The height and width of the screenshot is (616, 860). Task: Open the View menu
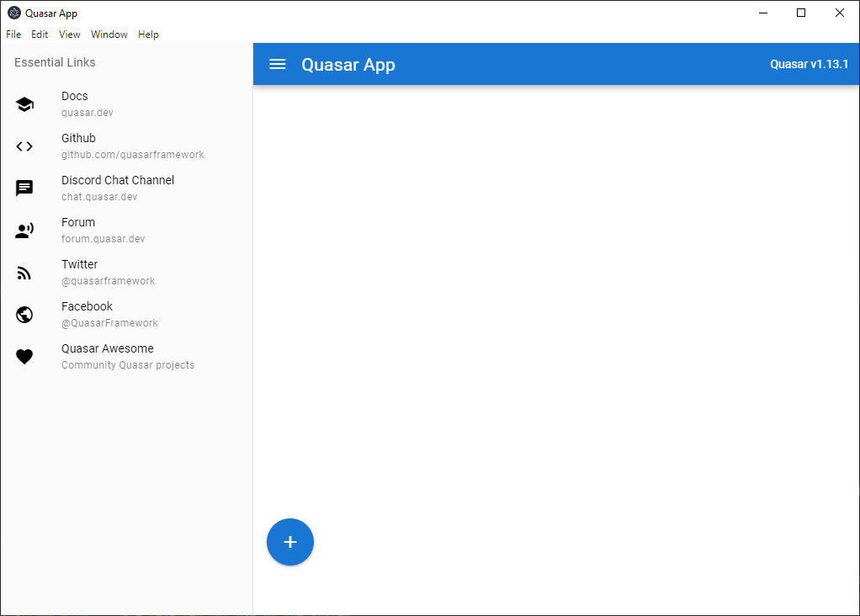click(x=70, y=34)
